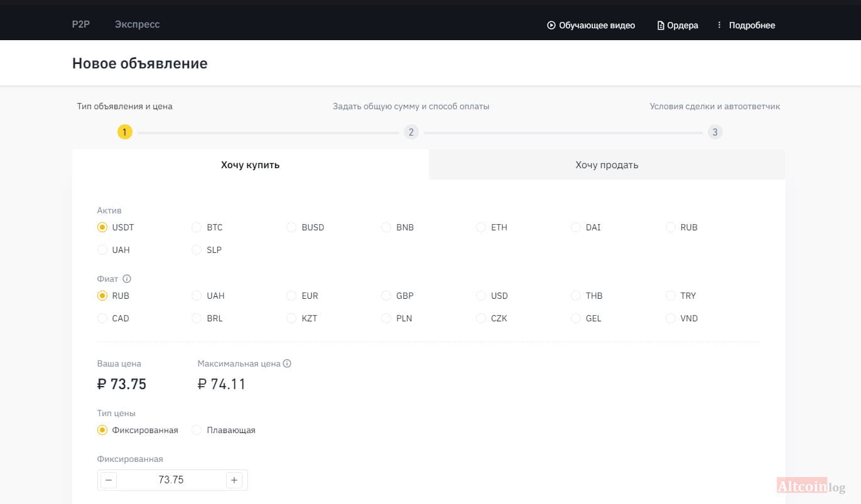Select CAD as the fiat currency
The height and width of the screenshot is (504, 861).
point(114,318)
